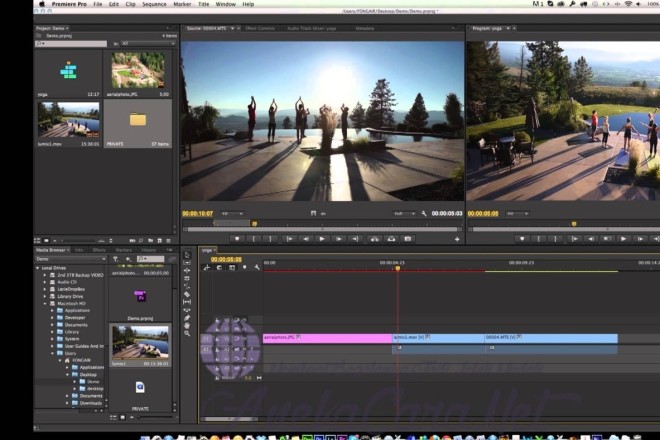Open Source monitor settings wrench
The height and width of the screenshot is (440, 660).
point(424,214)
